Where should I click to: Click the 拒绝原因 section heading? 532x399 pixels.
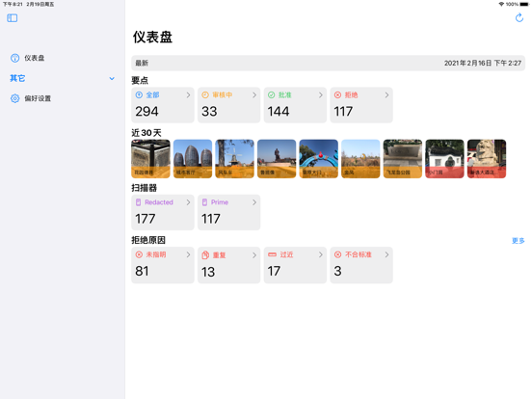[148, 240]
